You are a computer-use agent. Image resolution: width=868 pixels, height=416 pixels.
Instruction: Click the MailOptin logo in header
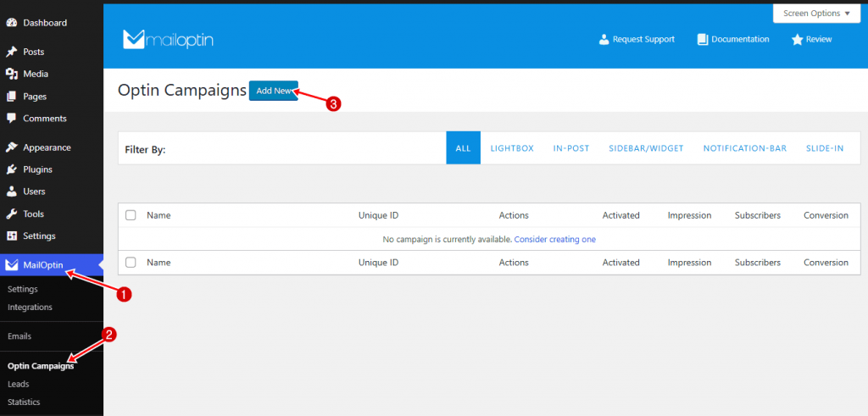tap(168, 39)
